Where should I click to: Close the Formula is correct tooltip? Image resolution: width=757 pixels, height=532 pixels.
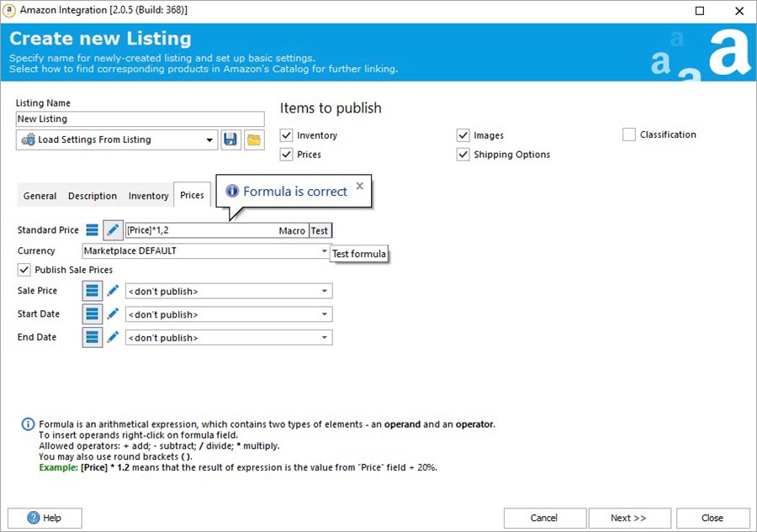pyautogui.click(x=359, y=186)
